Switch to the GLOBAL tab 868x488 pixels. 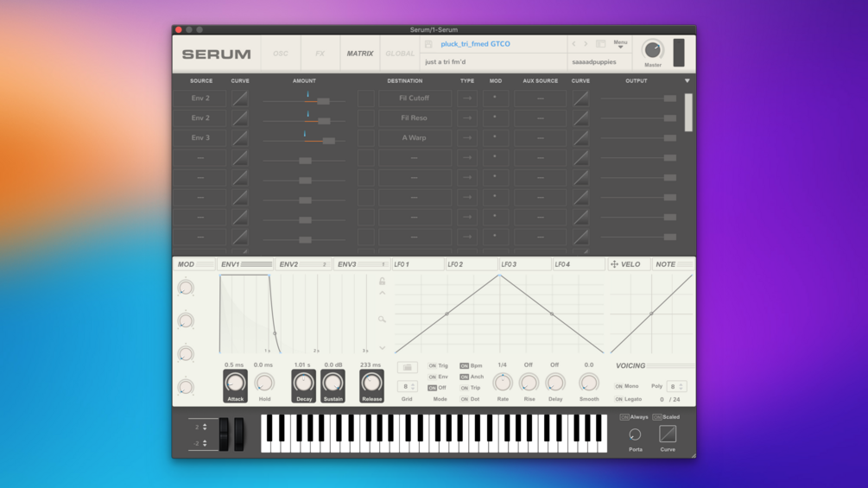[x=400, y=54]
